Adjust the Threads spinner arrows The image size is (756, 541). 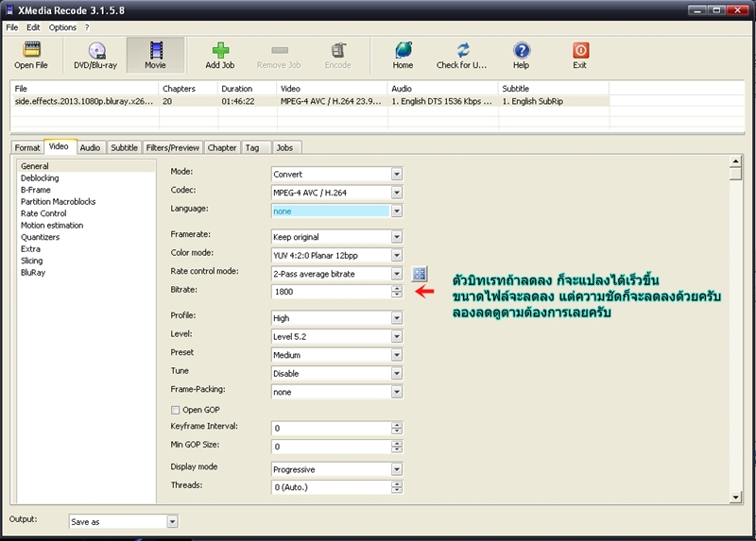tap(397, 487)
